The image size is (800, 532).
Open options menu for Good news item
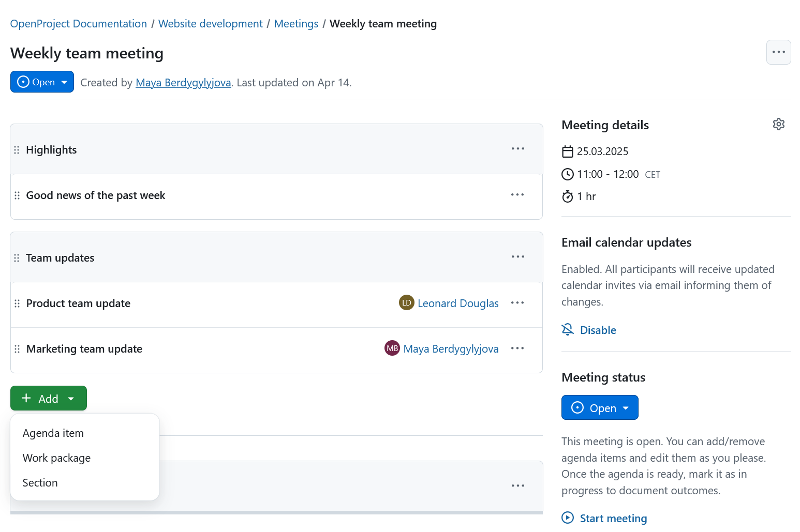click(517, 194)
